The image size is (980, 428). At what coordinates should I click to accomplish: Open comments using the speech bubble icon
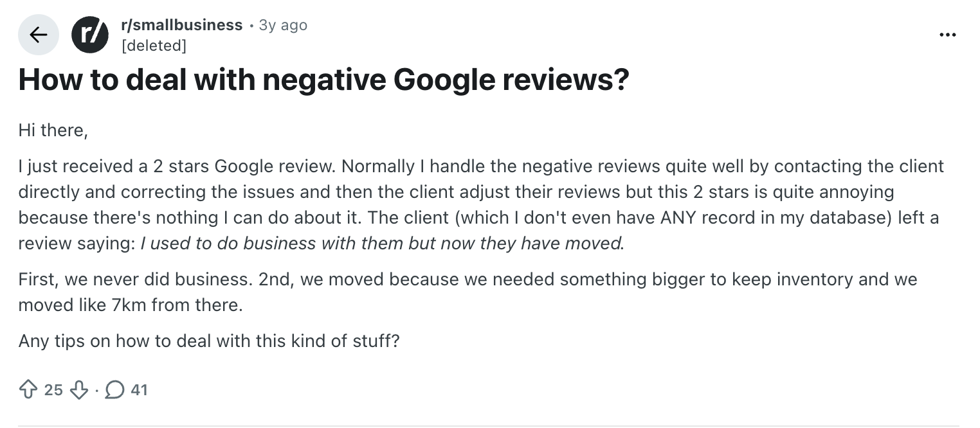tap(114, 390)
